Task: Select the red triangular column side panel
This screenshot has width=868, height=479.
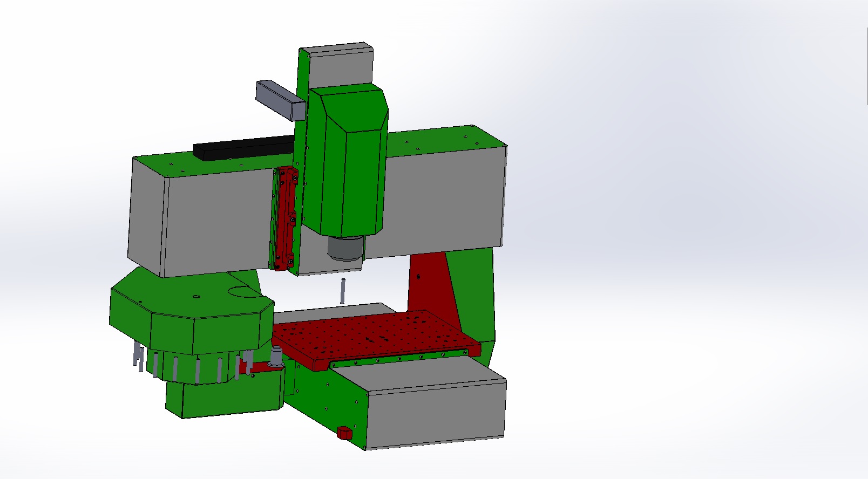Action: click(433, 291)
